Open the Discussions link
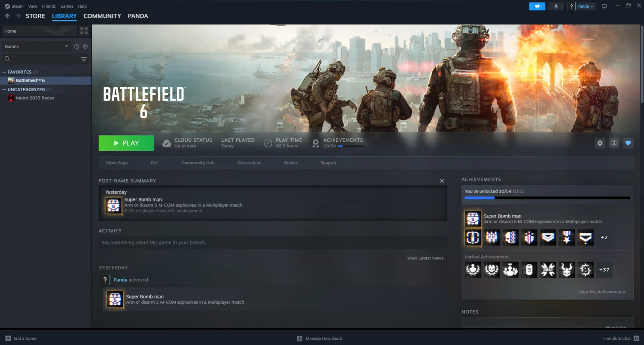Viewport: 644px width, 345px height. pos(249,163)
